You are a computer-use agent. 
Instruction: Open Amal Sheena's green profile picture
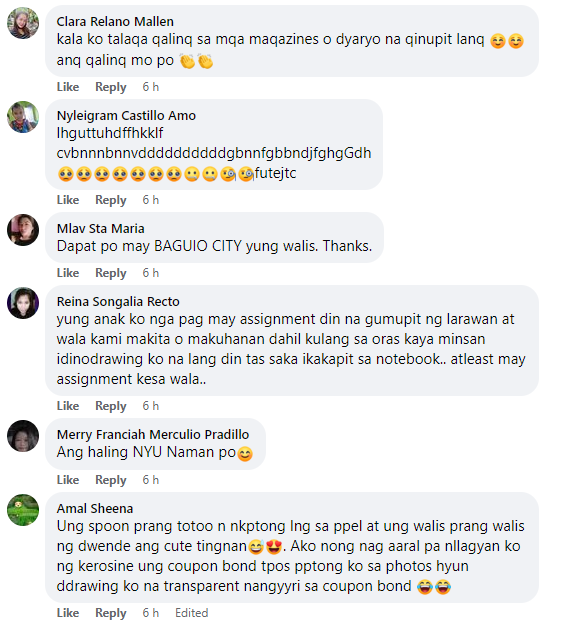coord(23,510)
